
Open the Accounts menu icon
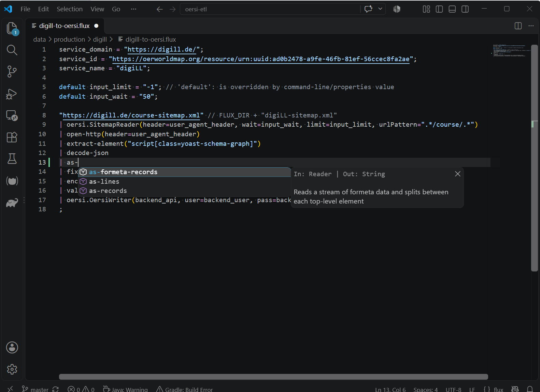[12, 348]
